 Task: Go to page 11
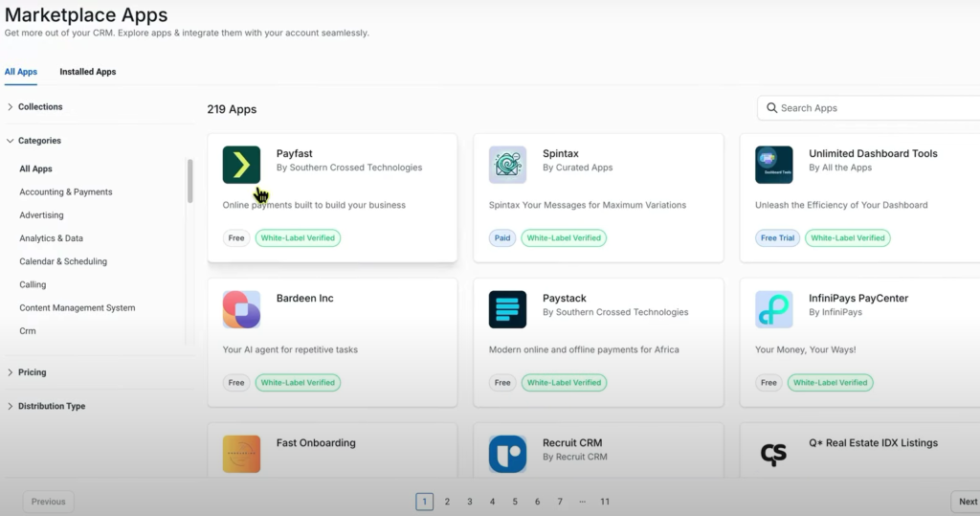605,502
